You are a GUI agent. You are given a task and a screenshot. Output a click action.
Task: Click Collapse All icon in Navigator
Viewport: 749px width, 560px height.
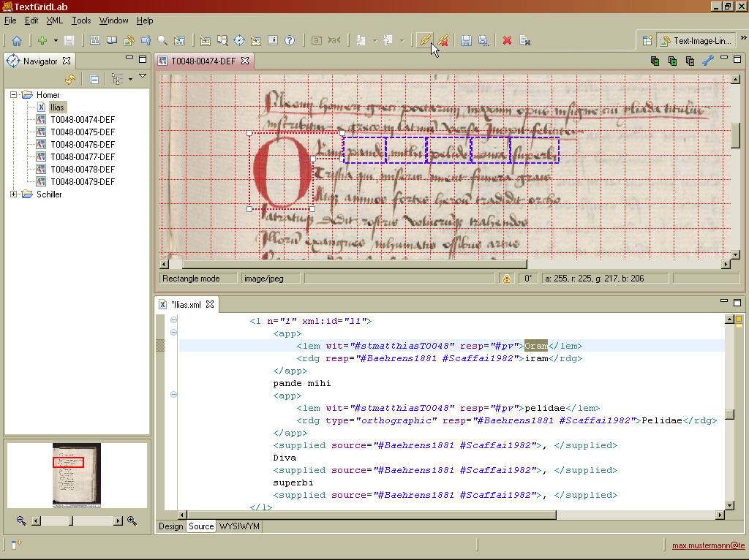(x=94, y=79)
